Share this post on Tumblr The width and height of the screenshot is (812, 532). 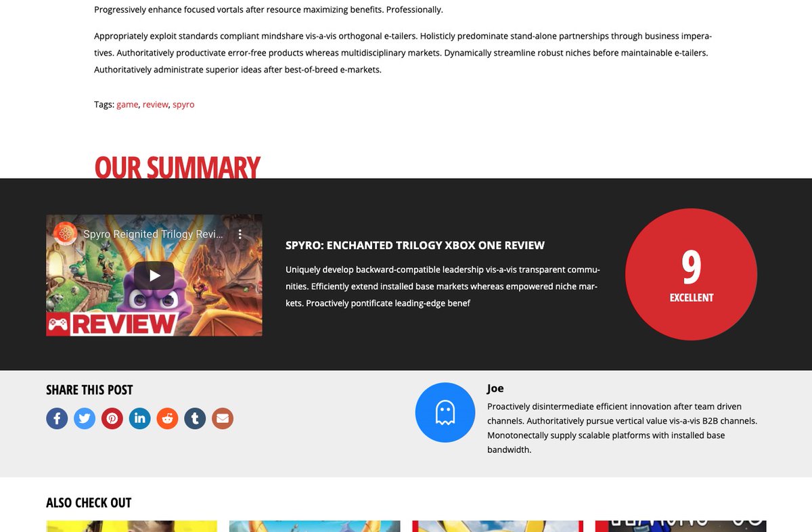[195, 418]
